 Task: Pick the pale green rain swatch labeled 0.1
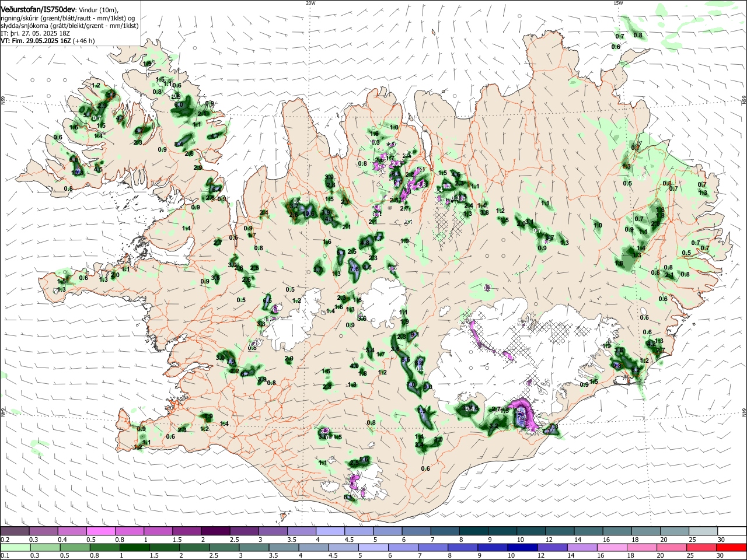pyautogui.click(x=15, y=547)
